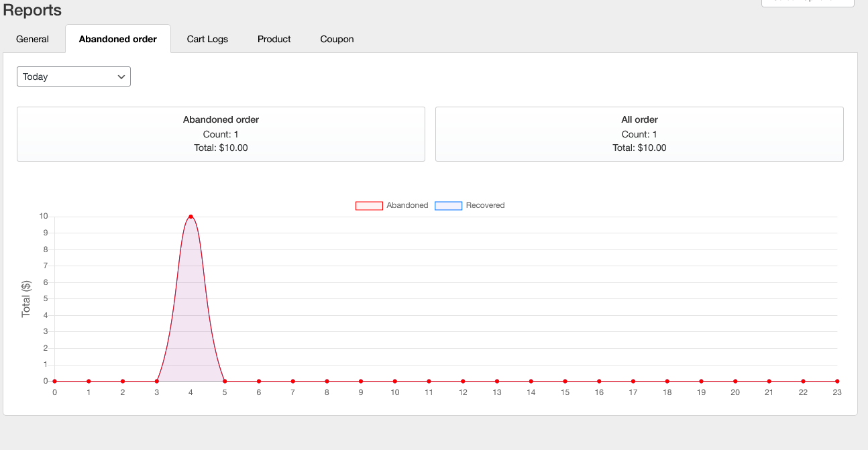
Task: Toggle the Recovered series via its legend label
Action: click(485, 205)
